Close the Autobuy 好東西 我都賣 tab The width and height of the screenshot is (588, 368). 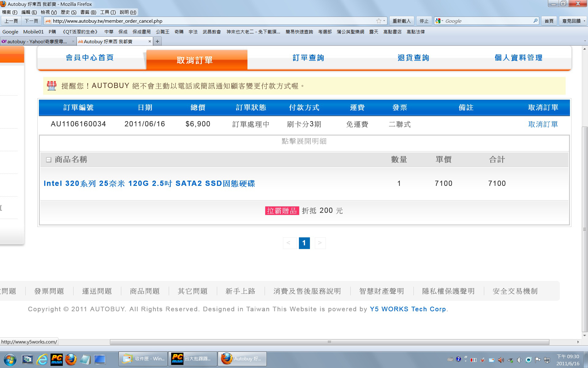pyautogui.click(x=149, y=41)
